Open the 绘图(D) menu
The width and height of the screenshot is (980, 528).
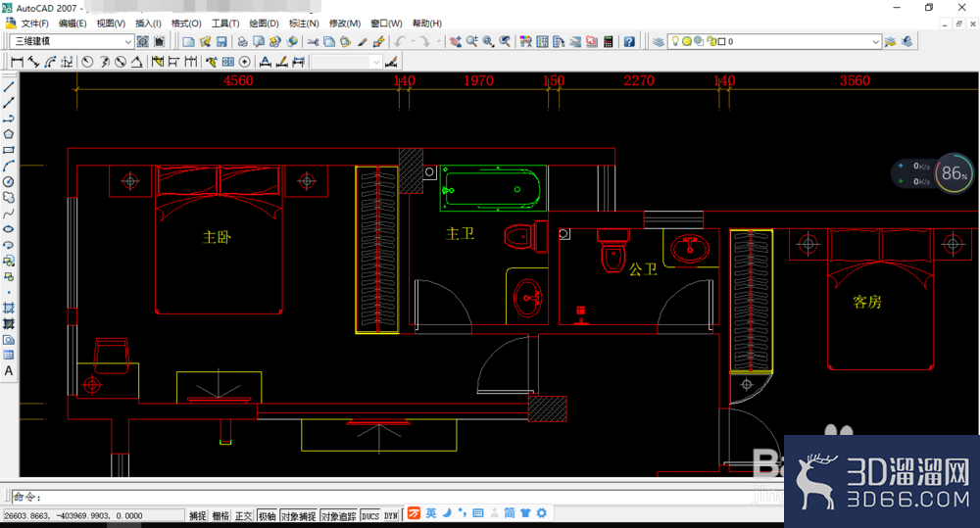click(x=264, y=24)
